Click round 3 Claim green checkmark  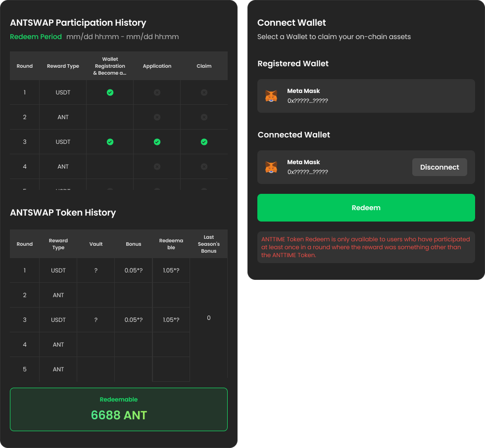coord(204,142)
